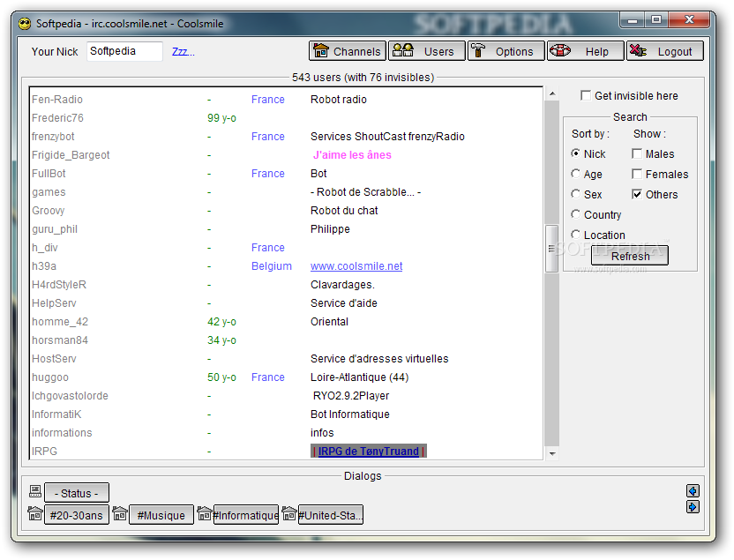
Task: Open the Help toolbar button
Action: point(586,51)
